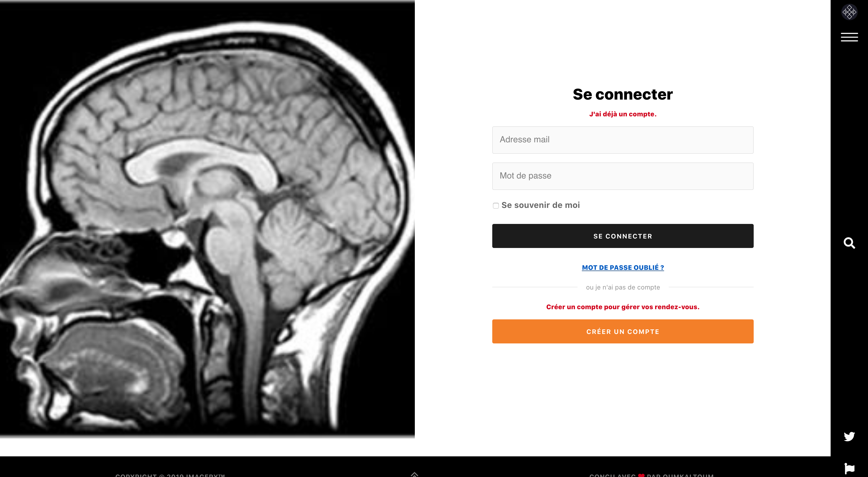Click the flag icon in the sidebar

[849, 468]
